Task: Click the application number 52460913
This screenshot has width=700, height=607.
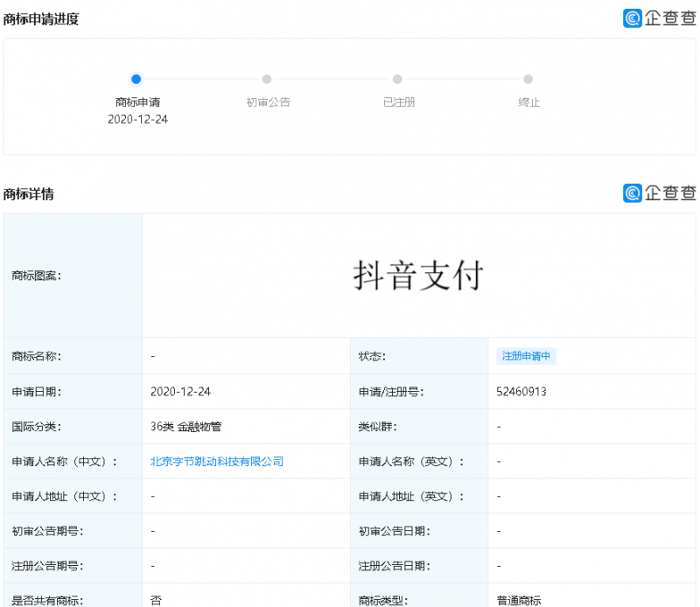Action: 521,392
